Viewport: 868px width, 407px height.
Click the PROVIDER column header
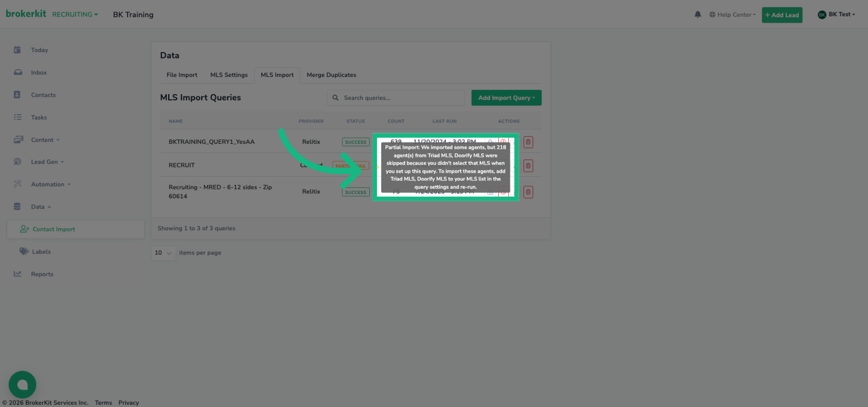click(311, 121)
